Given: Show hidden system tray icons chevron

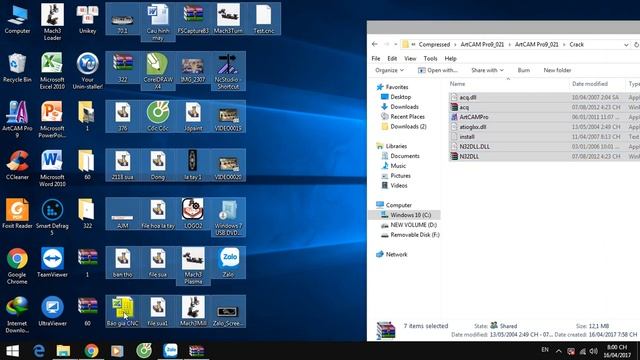Looking at the screenshot, I should coord(558,351).
